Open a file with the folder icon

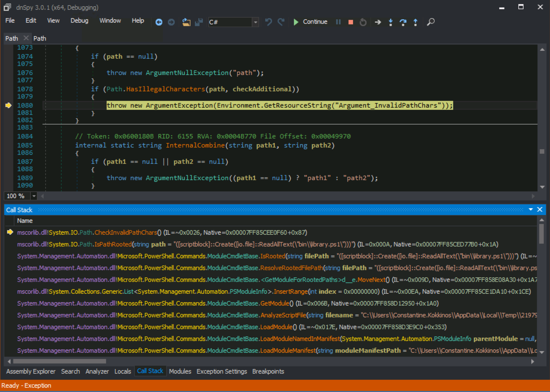[186, 22]
